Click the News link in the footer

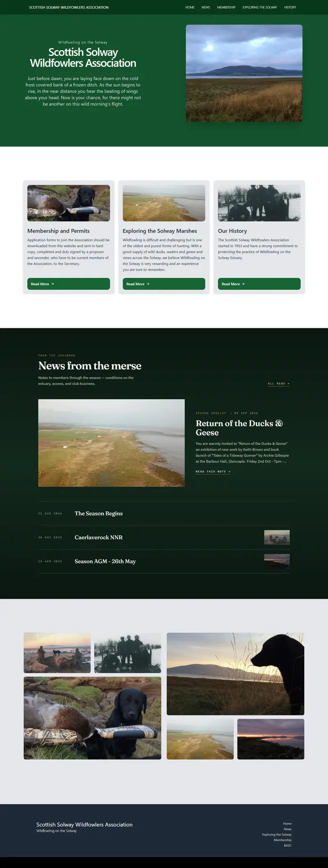pos(288,829)
